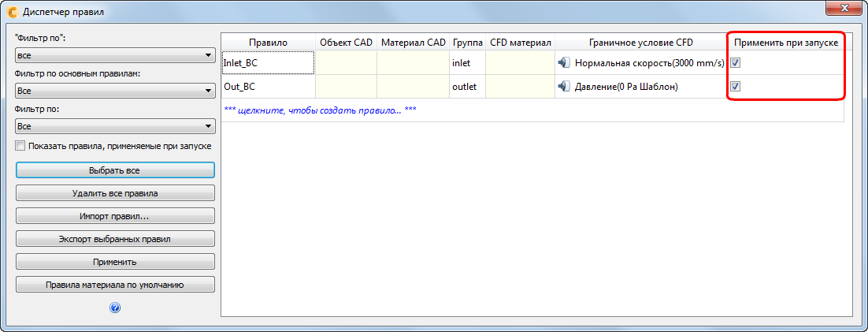Click the boundary condition icon in Out_BC row
This screenshot has width=868, height=332.
(563, 86)
